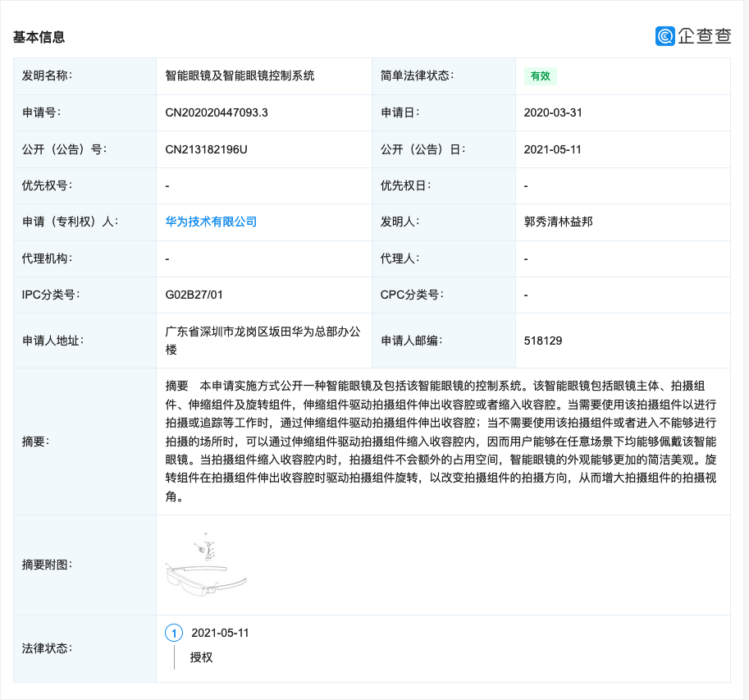
Task: Click the 代理机构 label
Action: (47, 258)
